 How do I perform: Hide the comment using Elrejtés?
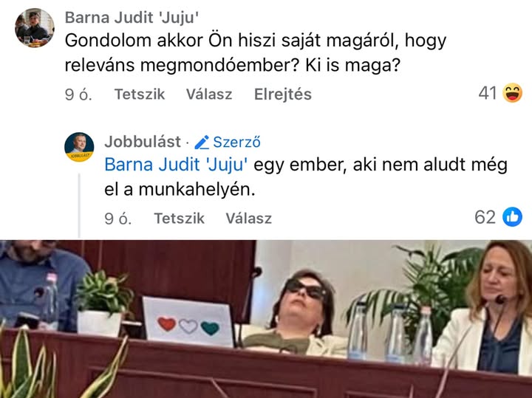tap(282, 94)
